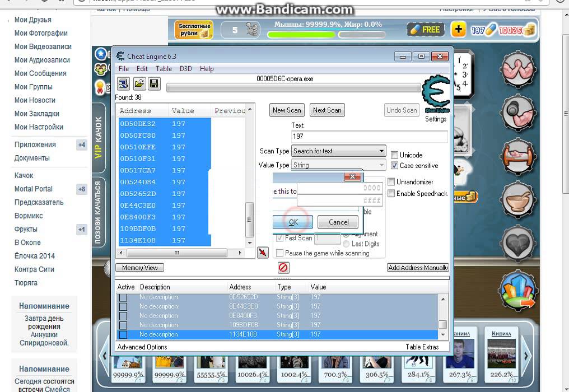Click the left arrow of friends carousel
The width and height of the screenshot is (569, 392).
105,356
